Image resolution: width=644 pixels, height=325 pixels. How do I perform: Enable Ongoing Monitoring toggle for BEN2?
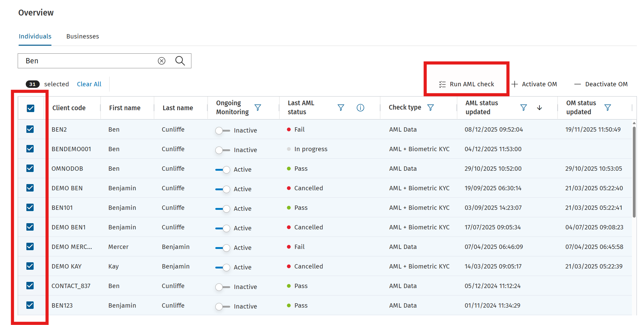pyautogui.click(x=223, y=131)
